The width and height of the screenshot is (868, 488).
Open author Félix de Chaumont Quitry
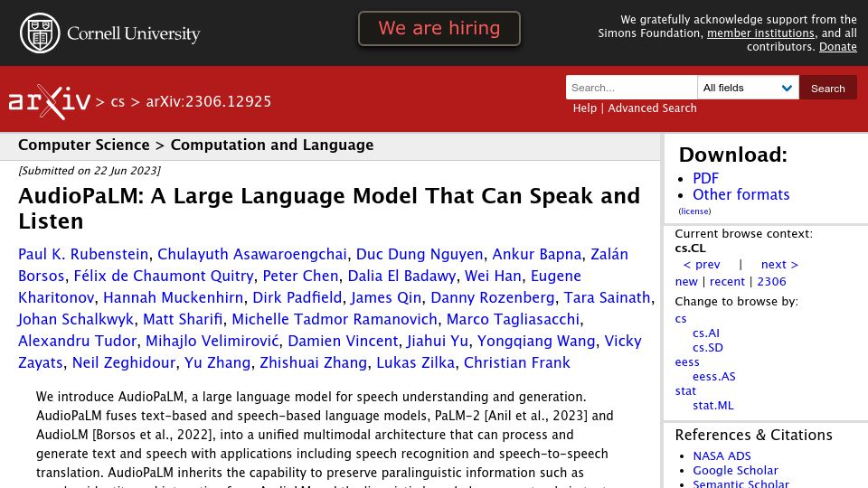pos(164,276)
